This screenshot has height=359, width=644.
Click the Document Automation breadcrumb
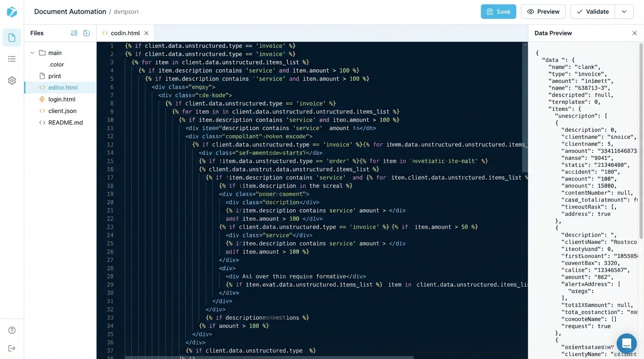click(x=70, y=12)
